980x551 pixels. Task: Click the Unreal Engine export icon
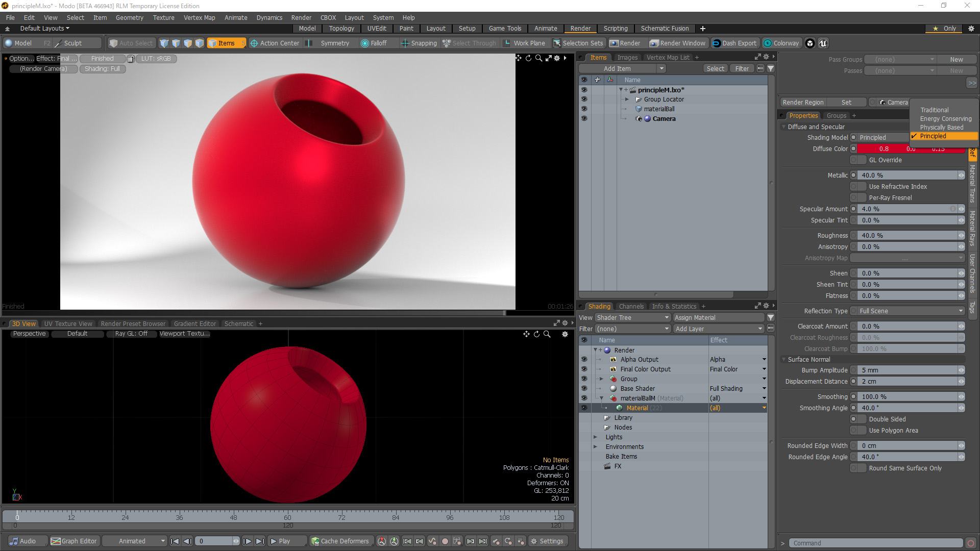pos(823,43)
